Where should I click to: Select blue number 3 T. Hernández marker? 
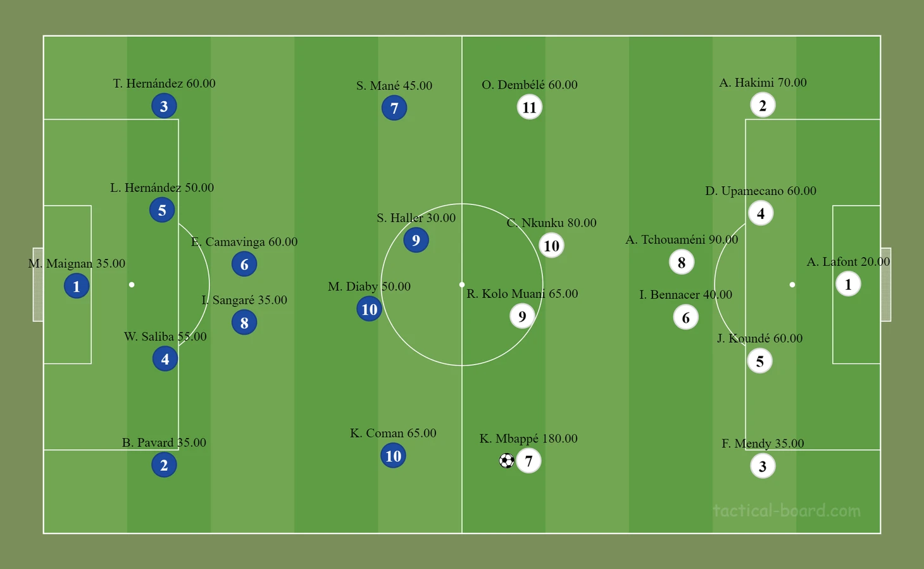click(164, 106)
